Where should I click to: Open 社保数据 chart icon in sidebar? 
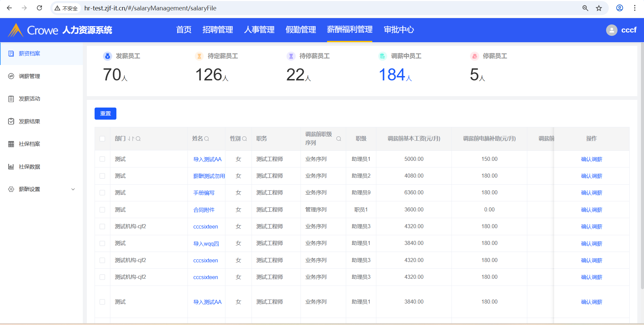click(x=11, y=167)
